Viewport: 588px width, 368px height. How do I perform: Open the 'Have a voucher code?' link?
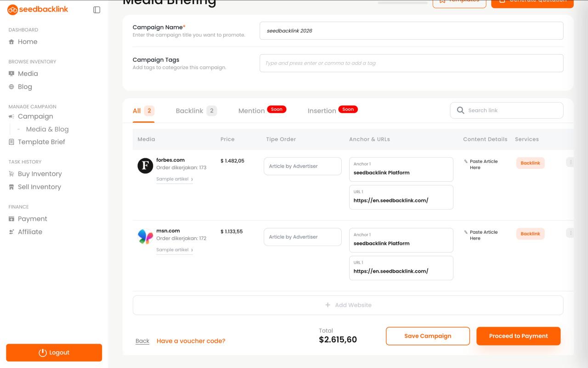click(191, 341)
